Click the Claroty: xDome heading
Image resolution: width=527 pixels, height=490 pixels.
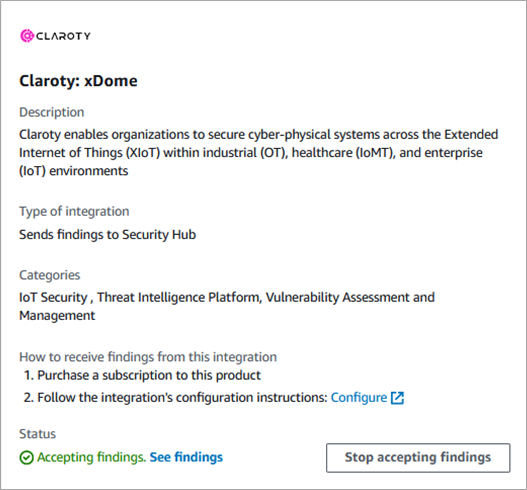(78, 81)
